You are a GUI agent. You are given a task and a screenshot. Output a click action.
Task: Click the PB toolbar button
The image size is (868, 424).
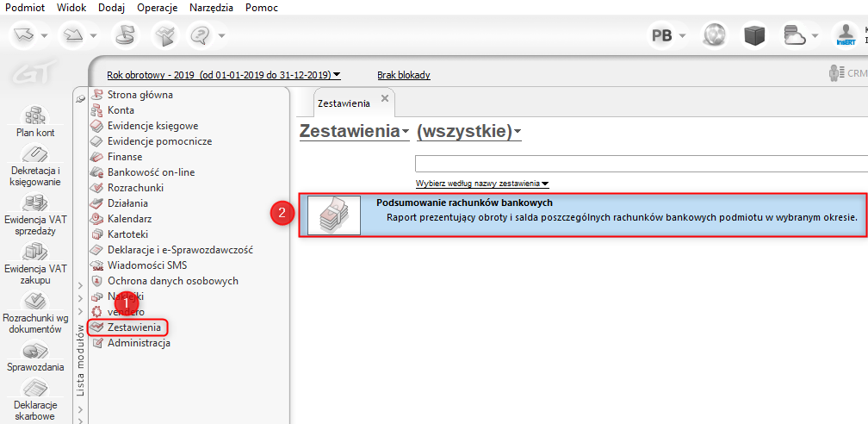[x=662, y=35]
